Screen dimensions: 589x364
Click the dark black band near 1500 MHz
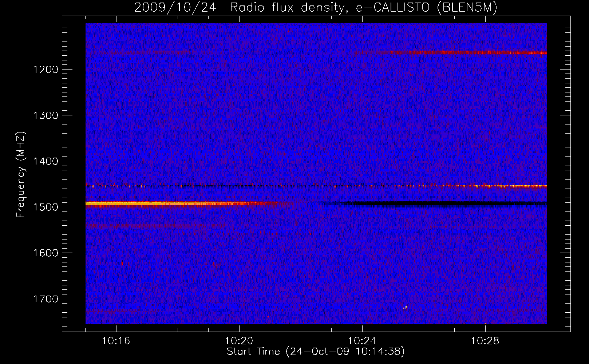coord(439,204)
